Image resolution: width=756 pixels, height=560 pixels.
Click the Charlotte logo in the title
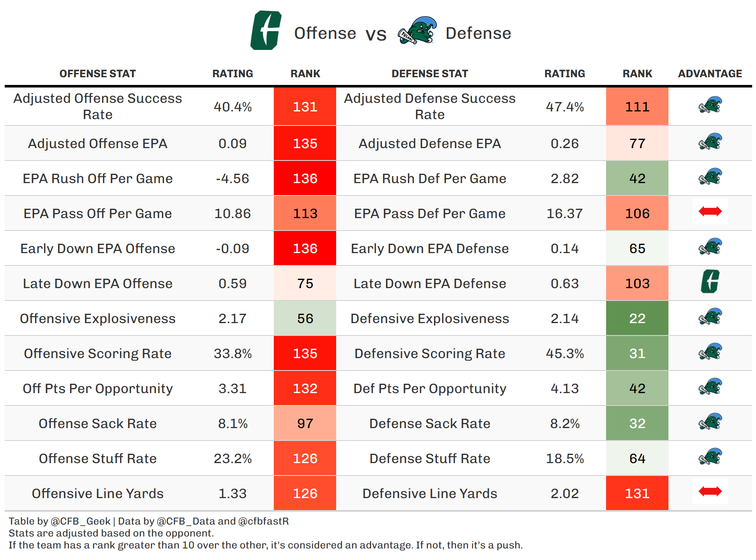click(266, 31)
